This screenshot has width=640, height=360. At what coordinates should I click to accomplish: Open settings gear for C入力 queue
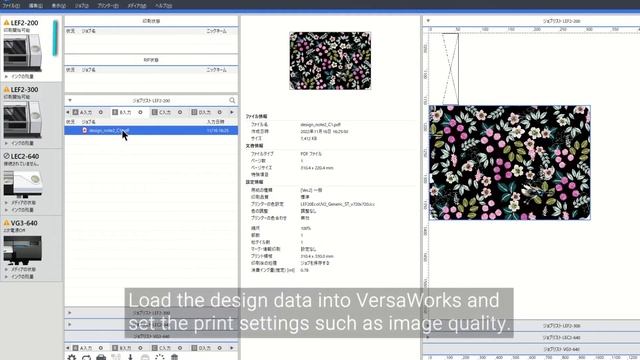tap(180, 112)
